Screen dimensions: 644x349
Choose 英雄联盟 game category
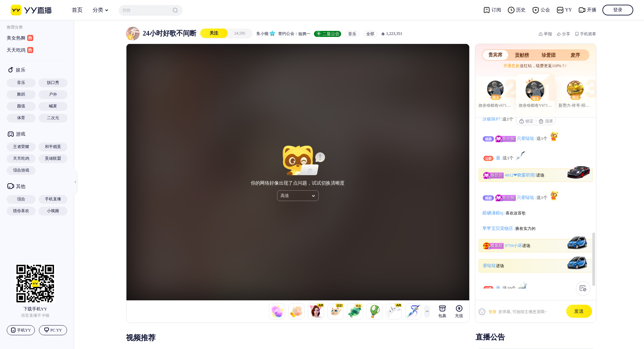(53, 158)
